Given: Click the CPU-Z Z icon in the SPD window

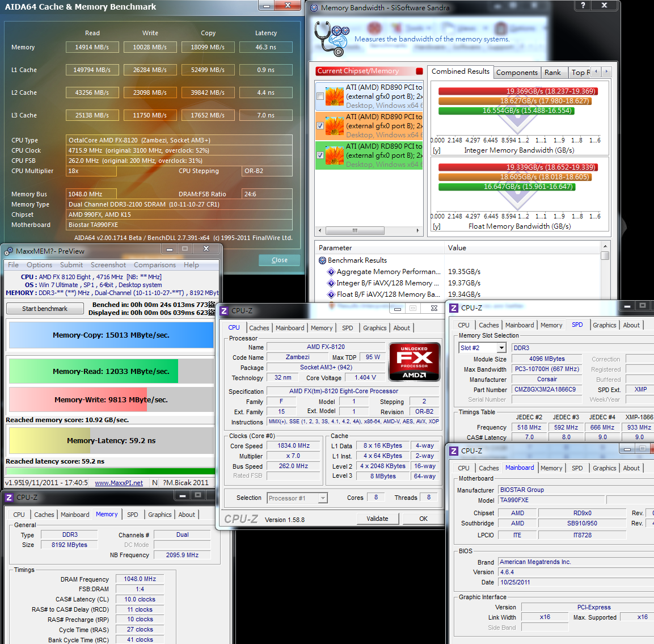Looking at the screenshot, I should 453,308.
